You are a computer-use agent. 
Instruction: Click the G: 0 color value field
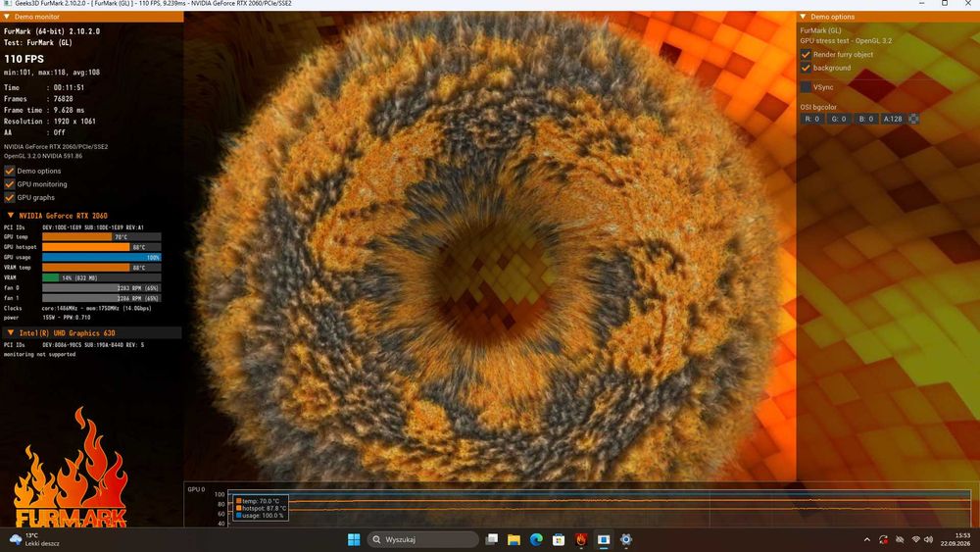838,119
